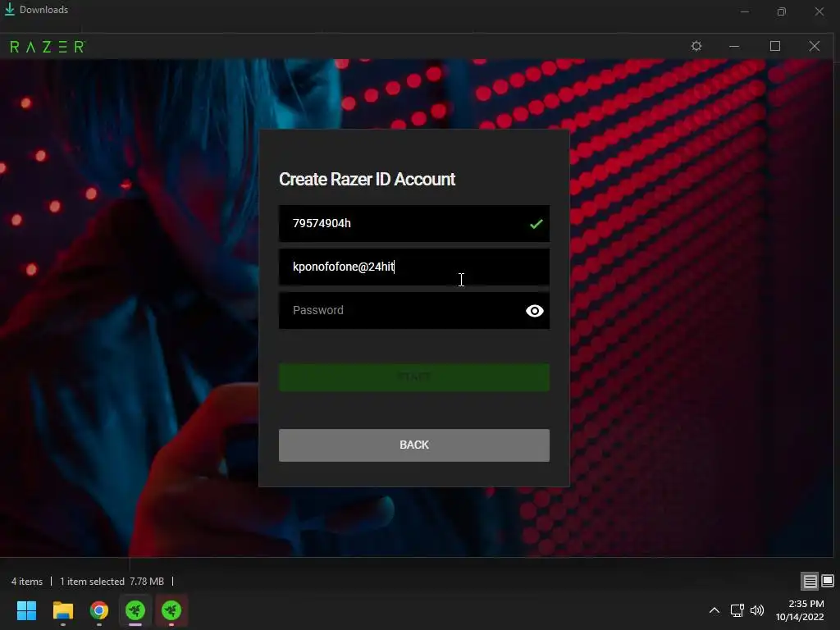The width and height of the screenshot is (840, 630).
Task: Restore down the Downloads window
Action: (x=782, y=11)
